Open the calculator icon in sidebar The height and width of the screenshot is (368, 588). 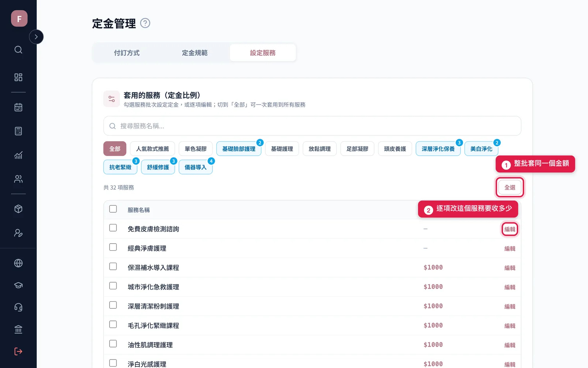click(18, 131)
